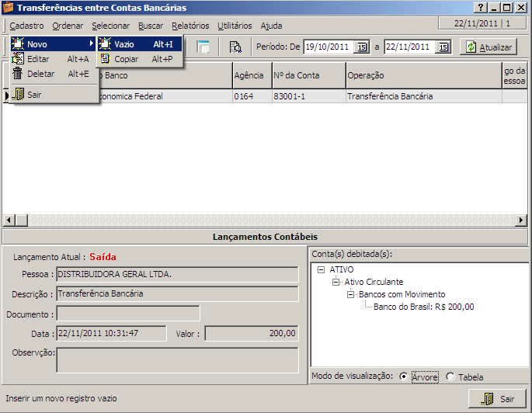Click the Deletar trash can icon
The image size is (532, 413).
(18, 74)
